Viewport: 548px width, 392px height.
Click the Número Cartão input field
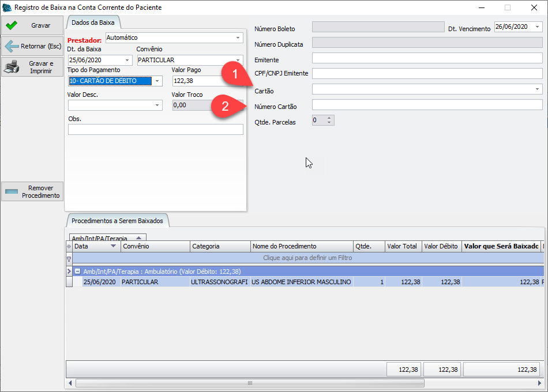[427, 105]
